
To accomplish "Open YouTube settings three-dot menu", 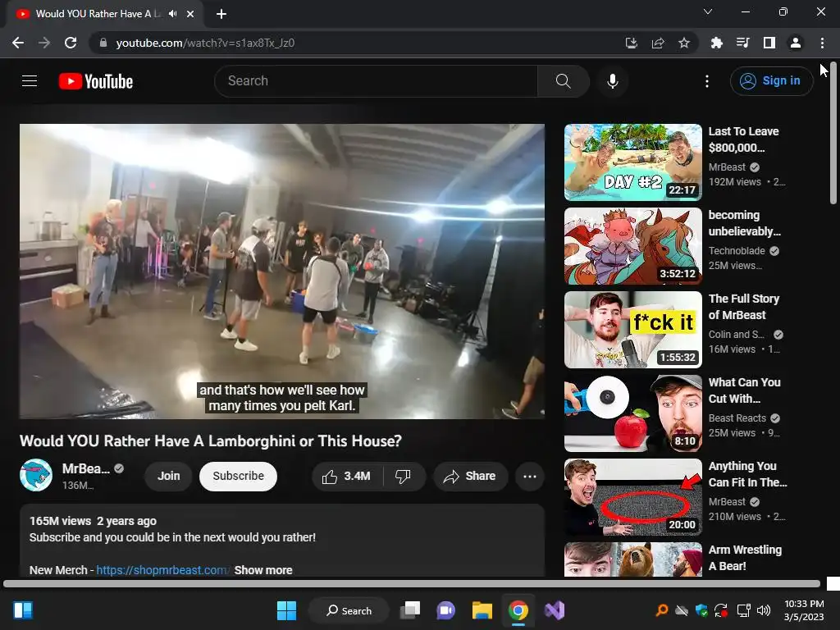I will 707,81.
